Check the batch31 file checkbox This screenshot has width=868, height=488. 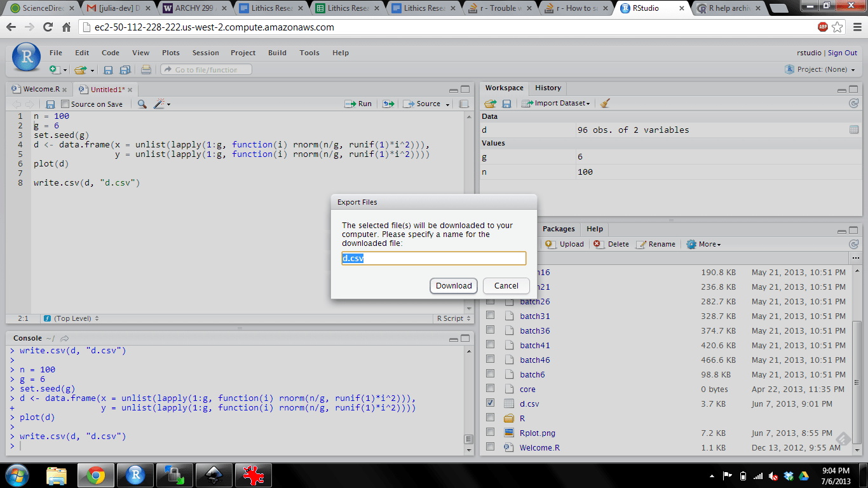[x=490, y=315]
